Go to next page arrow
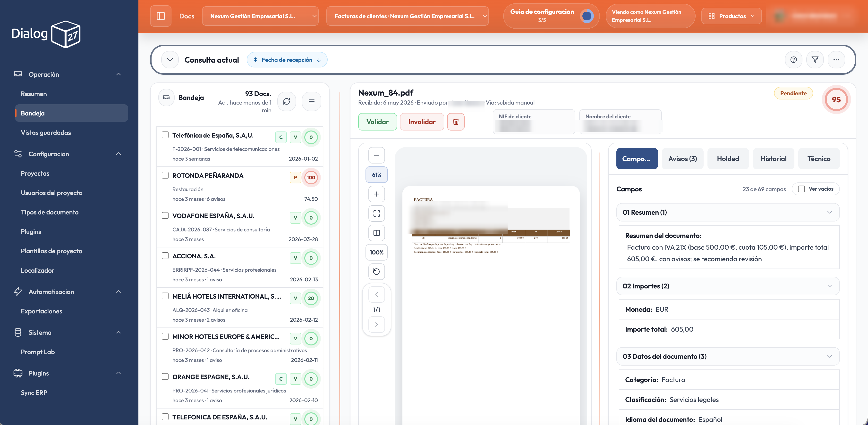 tap(377, 325)
